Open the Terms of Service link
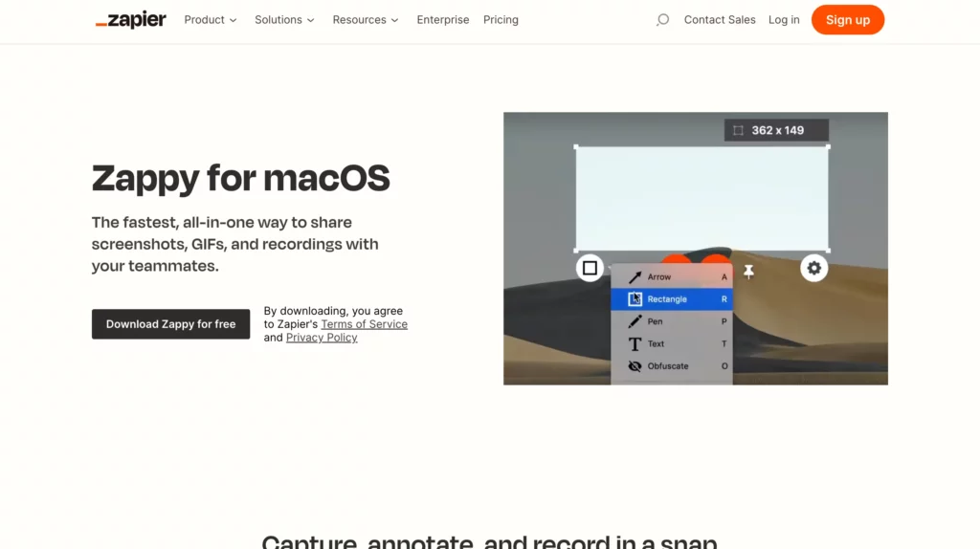The width and height of the screenshot is (980, 549). click(364, 324)
